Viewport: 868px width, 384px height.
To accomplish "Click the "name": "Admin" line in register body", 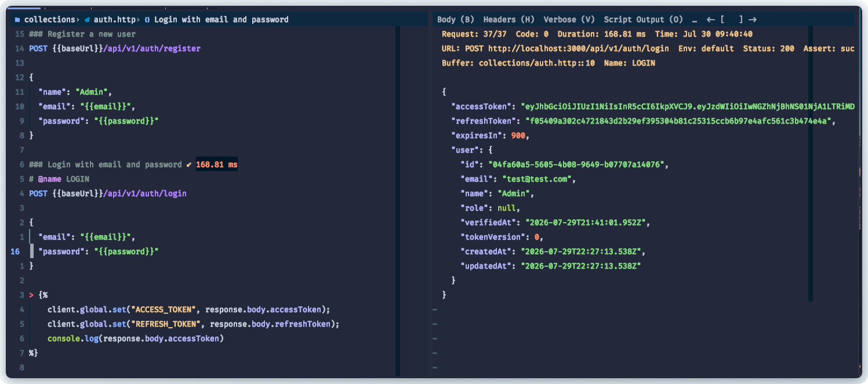I will (75, 92).
